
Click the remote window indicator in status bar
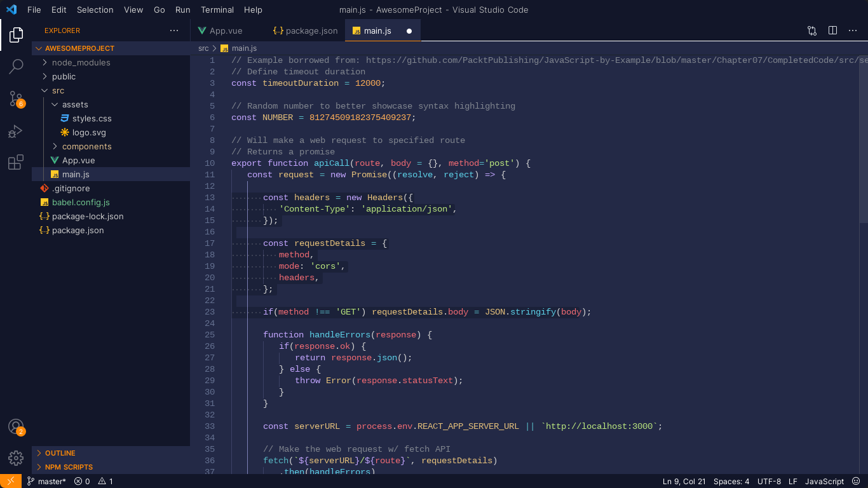11,481
